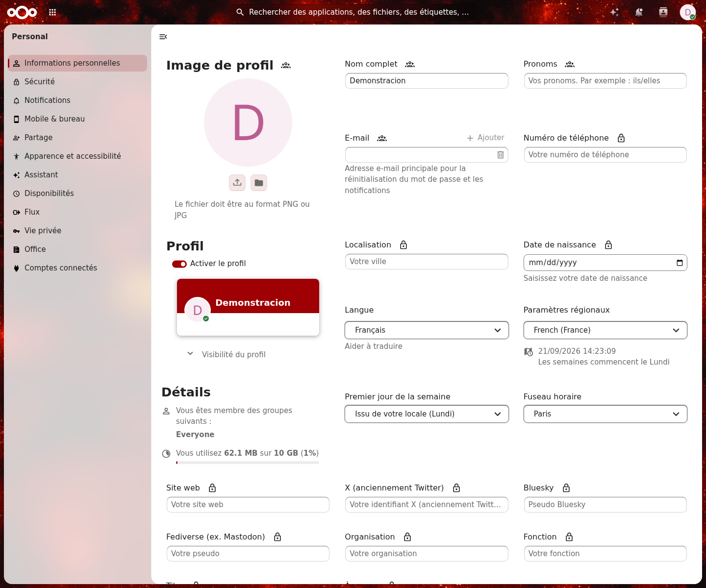Open the Demonstracion profile card

pos(248,307)
